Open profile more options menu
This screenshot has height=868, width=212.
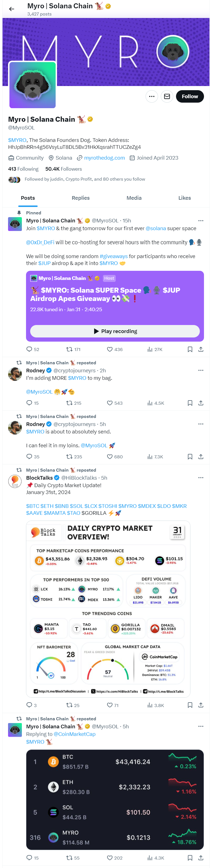coord(152,96)
